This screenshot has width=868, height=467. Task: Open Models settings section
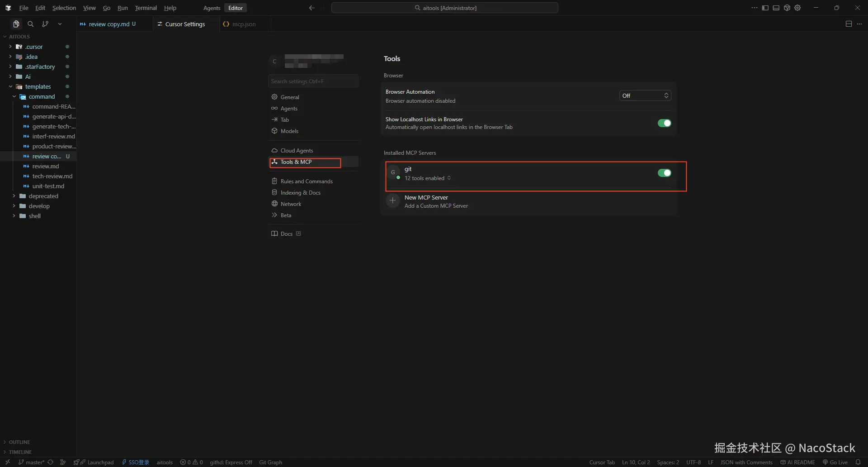click(x=313, y=131)
